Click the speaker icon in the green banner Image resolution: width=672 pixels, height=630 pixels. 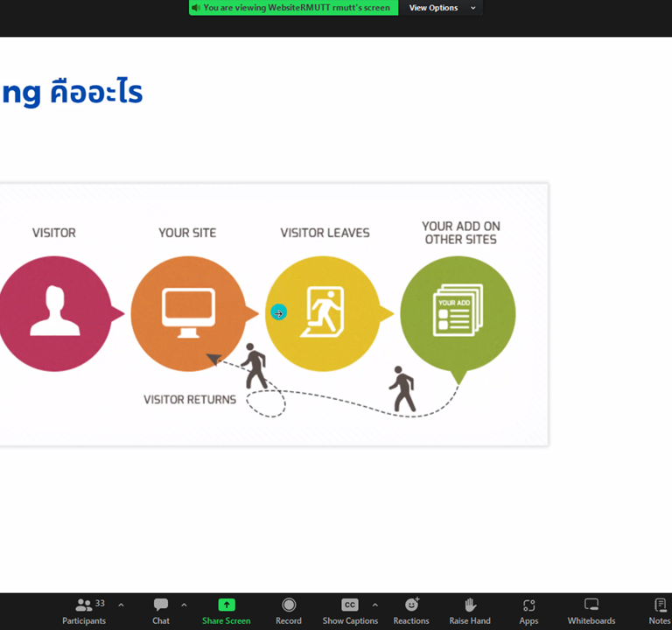click(x=196, y=8)
